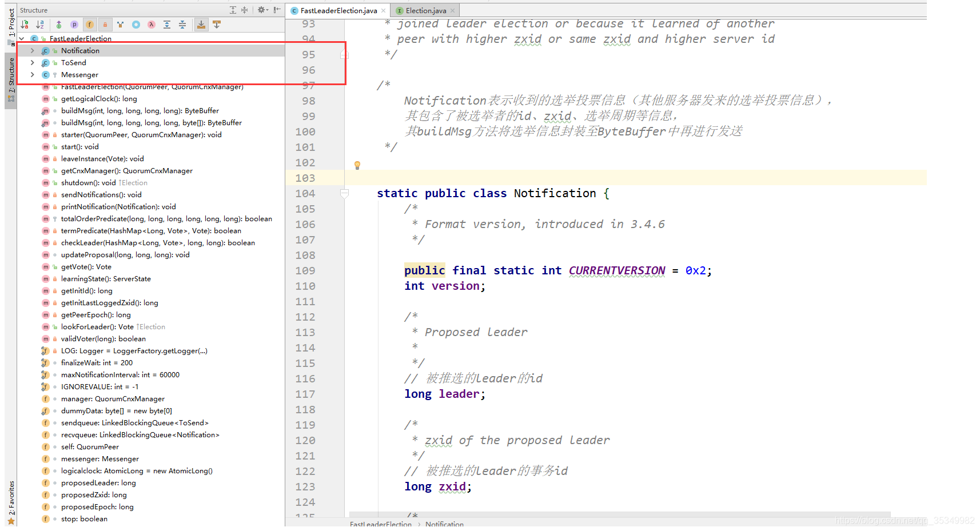Select leaveInstance(Vote): void method
The image size is (980, 531).
102,159
